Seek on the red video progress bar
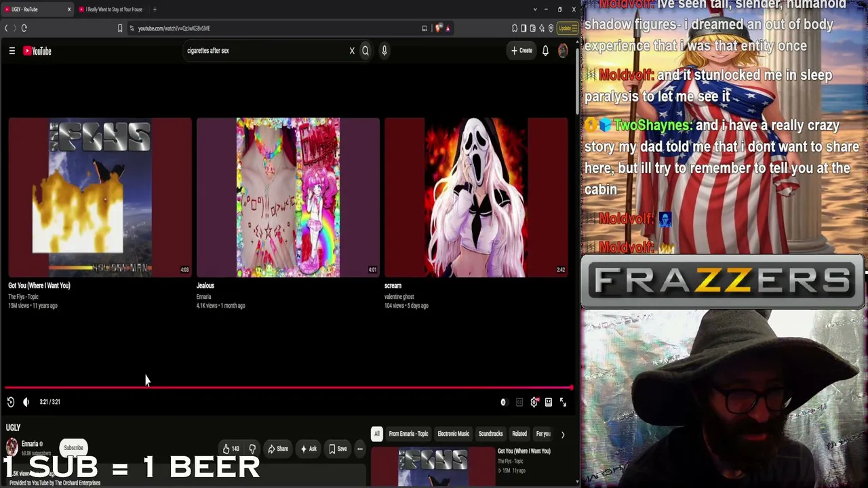The image size is (868, 488). [288, 388]
